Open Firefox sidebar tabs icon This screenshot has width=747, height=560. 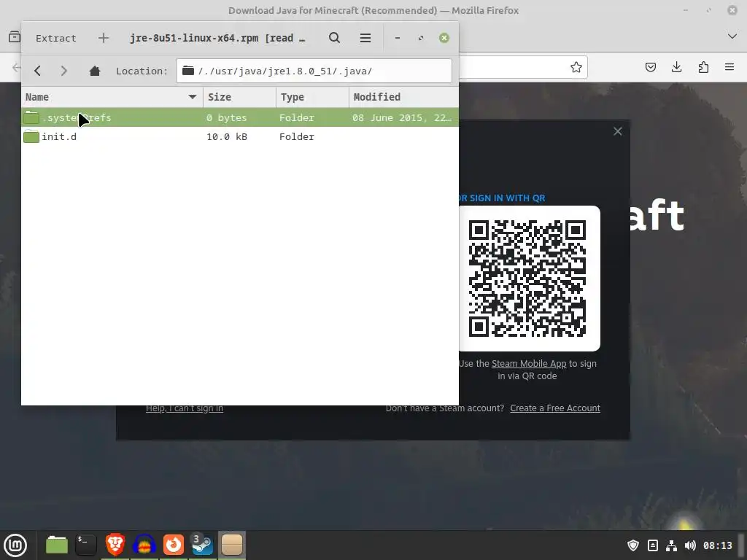coord(15,36)
